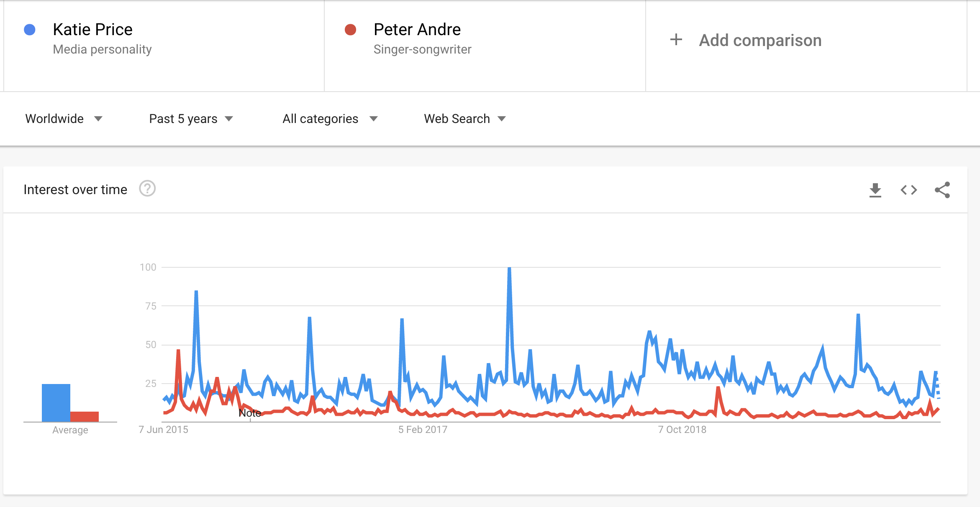
Task: Click the 5 Feb 2017 axis label
Action: 423,430
